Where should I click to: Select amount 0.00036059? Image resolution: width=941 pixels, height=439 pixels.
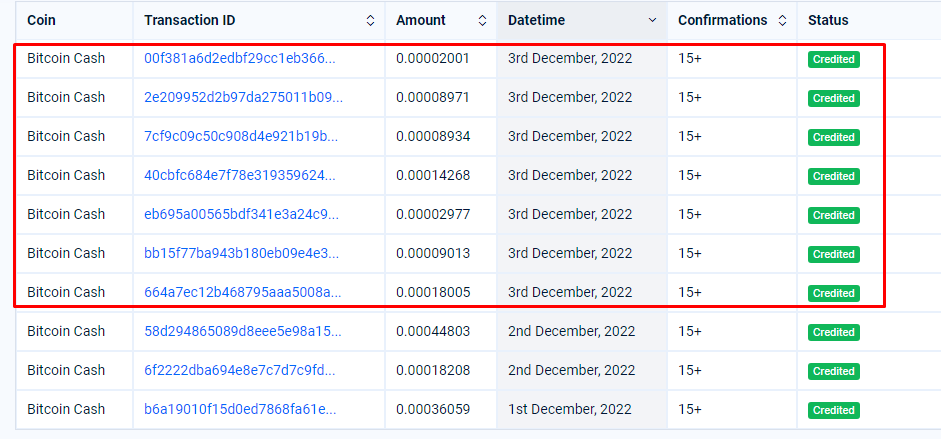pos(433,409)
